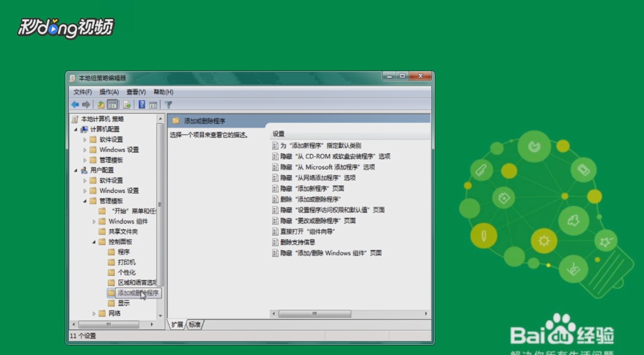Image resolution: width=644 pixels, height=355 pixels.
Task: Open the 文件(F) menu
Action: pos(83,92)
